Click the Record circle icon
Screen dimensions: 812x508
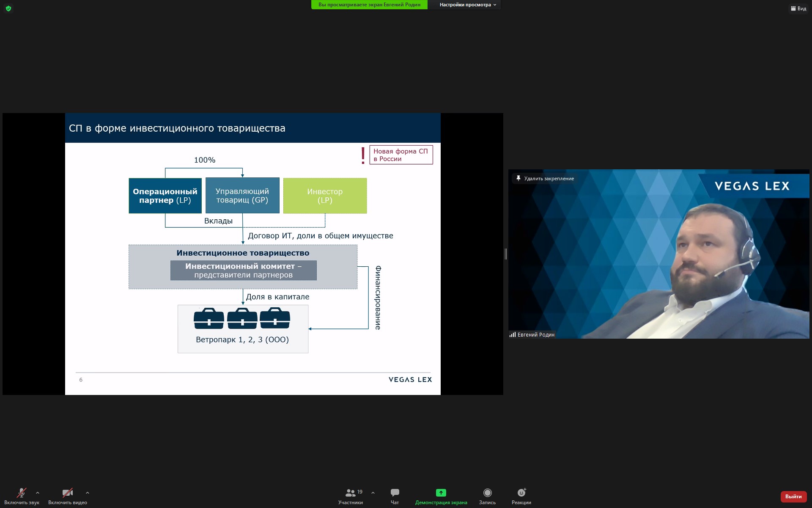tap(487, 493)
